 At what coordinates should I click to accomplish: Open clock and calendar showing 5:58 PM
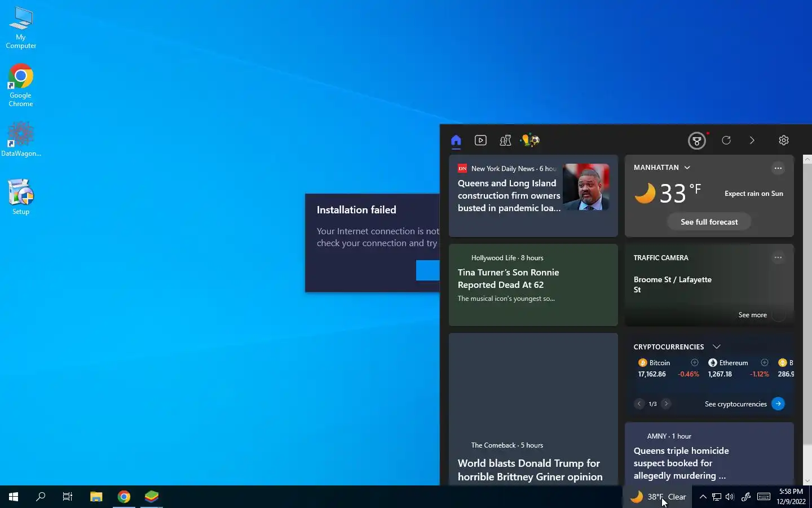(791, 497)
